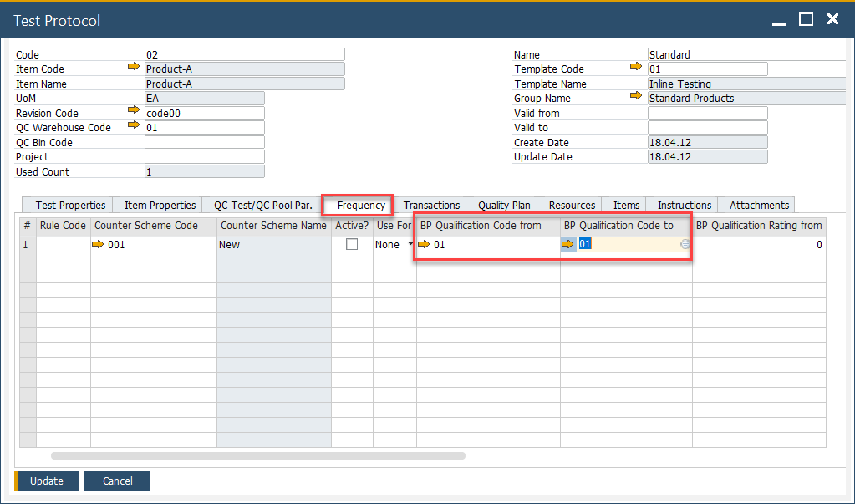Expand the Use For dropdown showing None

tap(410, 244)
